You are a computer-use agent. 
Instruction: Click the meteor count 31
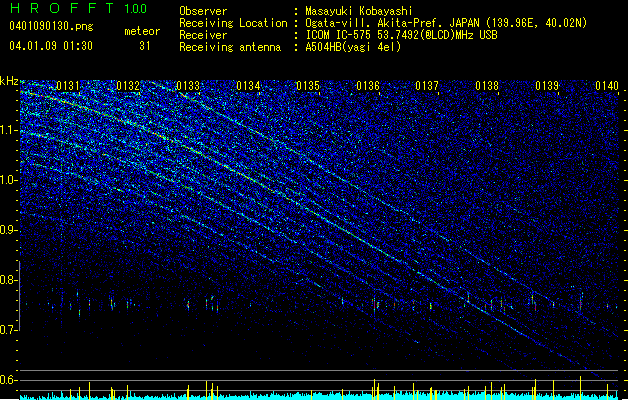click(x=145, y=46)
